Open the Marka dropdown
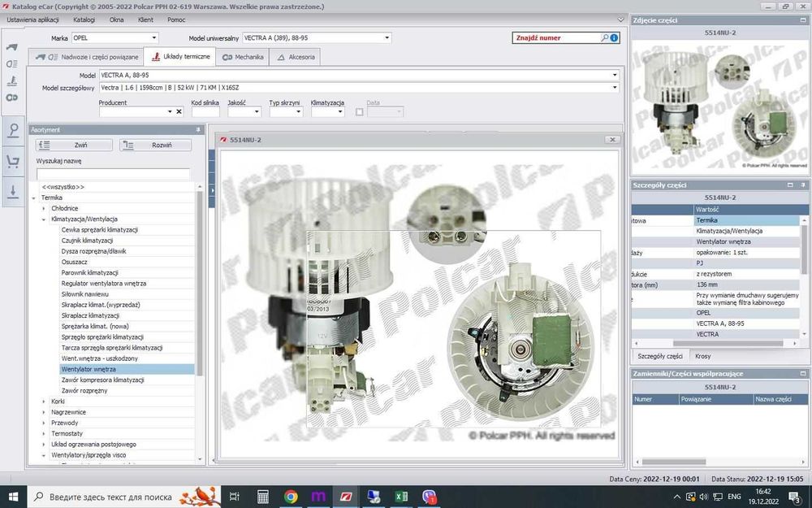Image resolution: width=812 pixels, height=508 pixels. pos(153,38)
